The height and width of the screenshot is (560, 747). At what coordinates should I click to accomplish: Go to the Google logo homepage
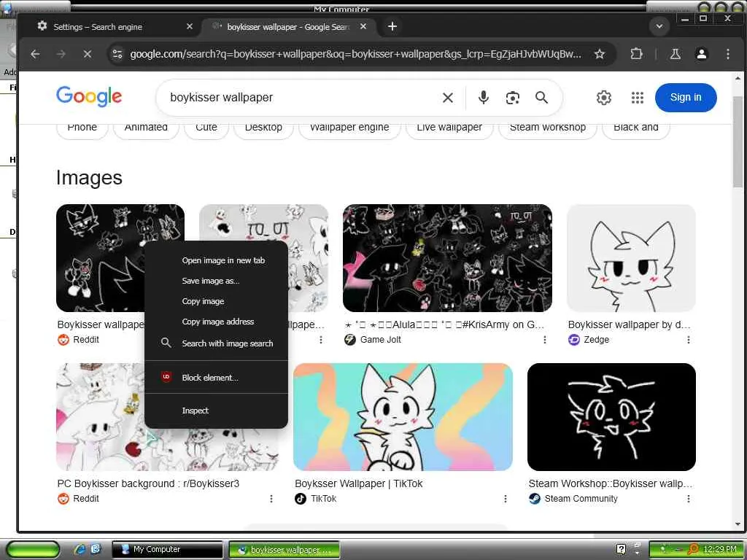89,97
